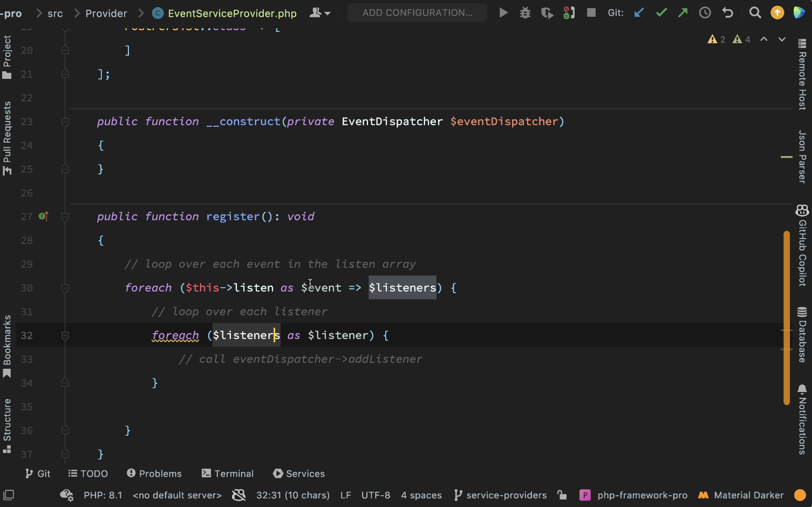Click Git commit checkmark icon

pyautogui.click(x=661, y=12)
